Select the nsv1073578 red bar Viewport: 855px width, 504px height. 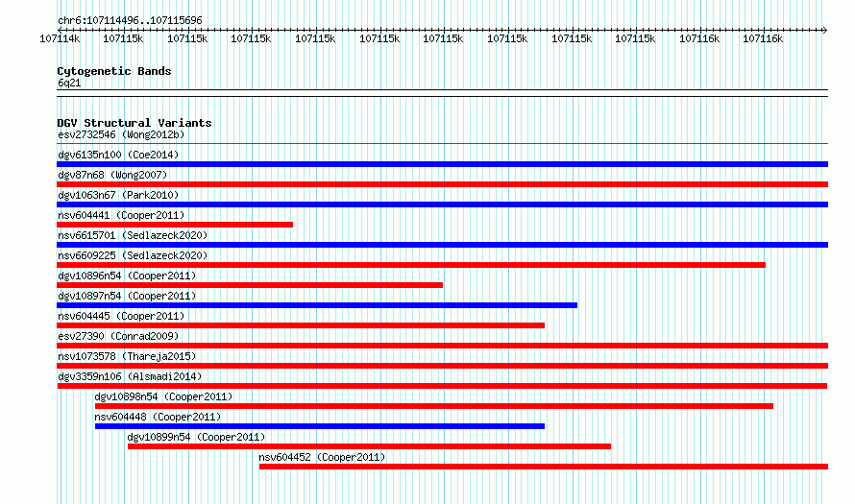[442, 366]
